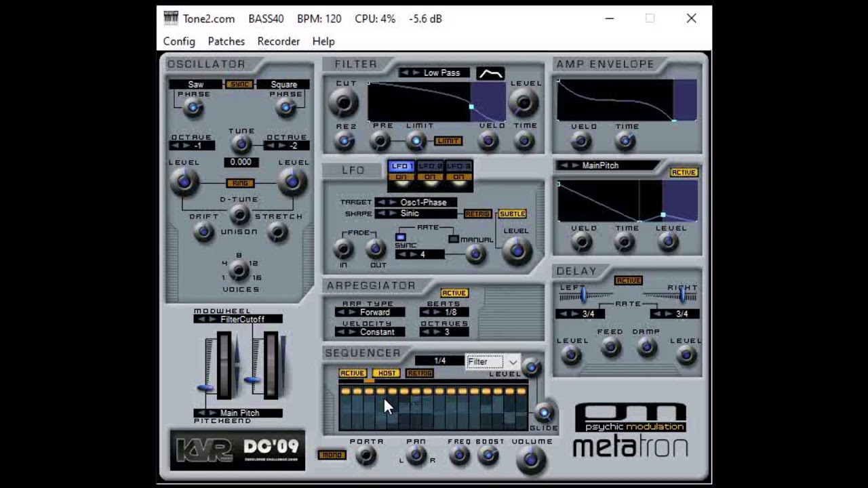Toggle the Mono button
868x488 pixels.
click(332, 455)
